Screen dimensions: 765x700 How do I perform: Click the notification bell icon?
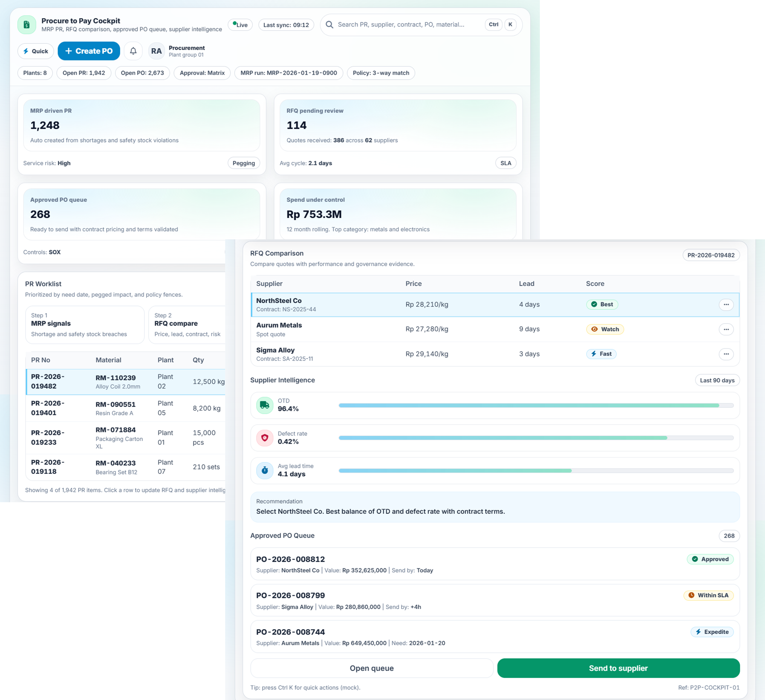(x=133, y=51)
